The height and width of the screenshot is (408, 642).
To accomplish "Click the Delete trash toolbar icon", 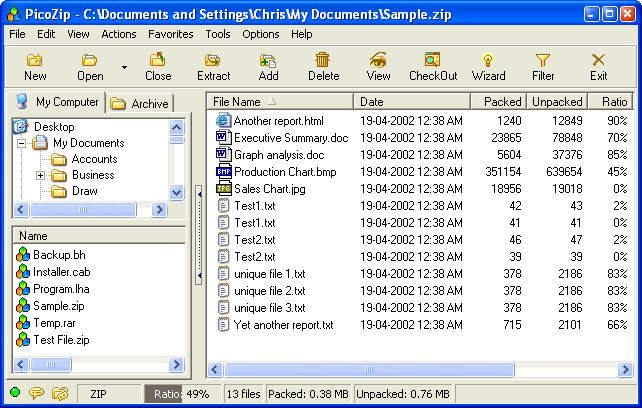I will [x=323, y=60].
